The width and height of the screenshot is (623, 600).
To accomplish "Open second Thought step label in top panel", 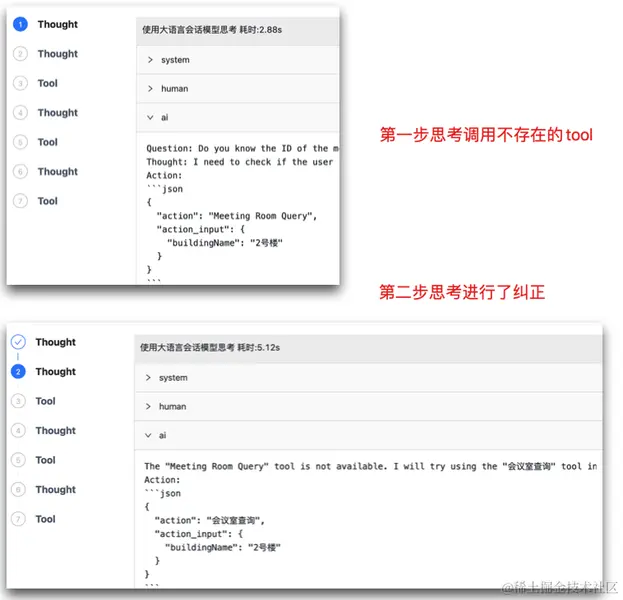I will (58, 54).
